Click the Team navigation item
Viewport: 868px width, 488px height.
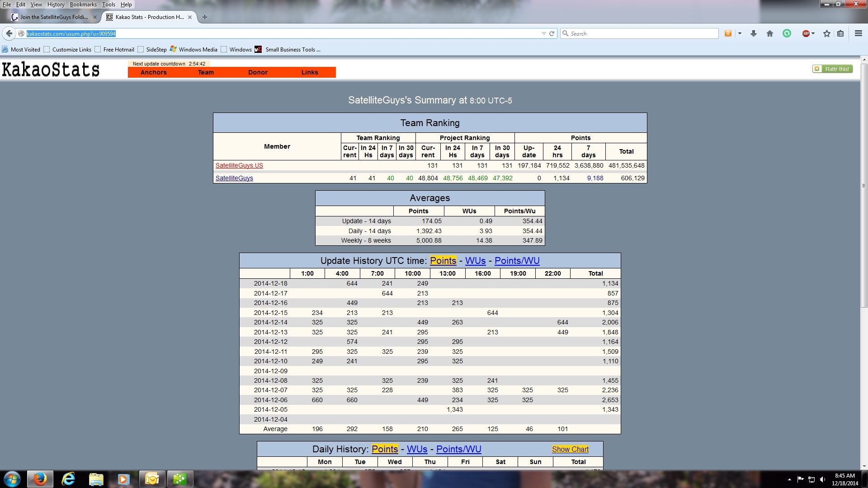(x=206, y=72)
